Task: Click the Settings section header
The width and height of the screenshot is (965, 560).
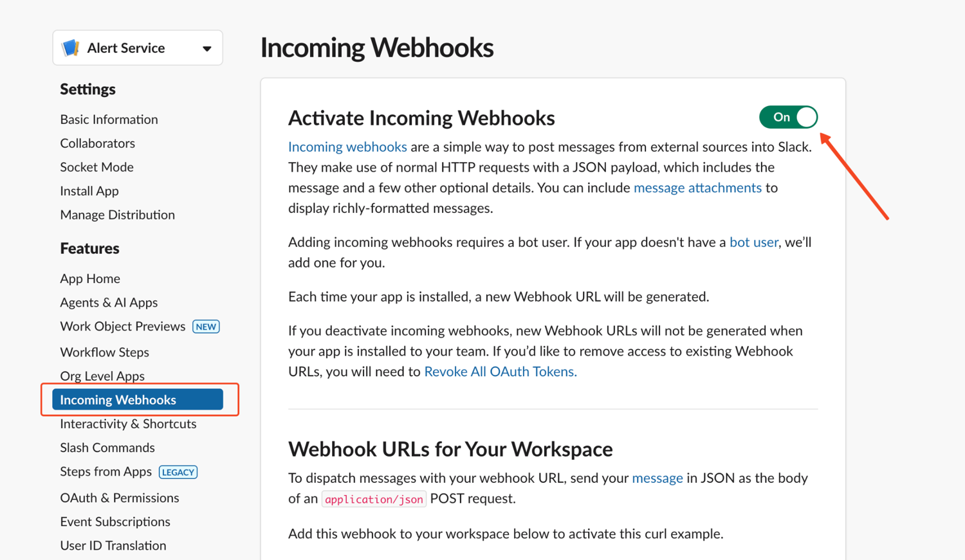Action: [x=87, y=89]
